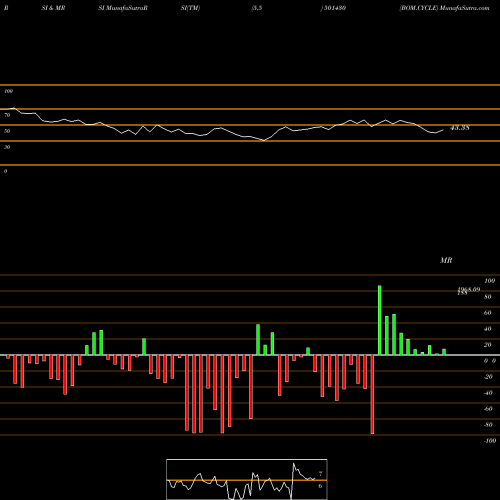Click the MR axis label -100
The width and height of the screenshot is (500, 500).
[x=490, y=441]
